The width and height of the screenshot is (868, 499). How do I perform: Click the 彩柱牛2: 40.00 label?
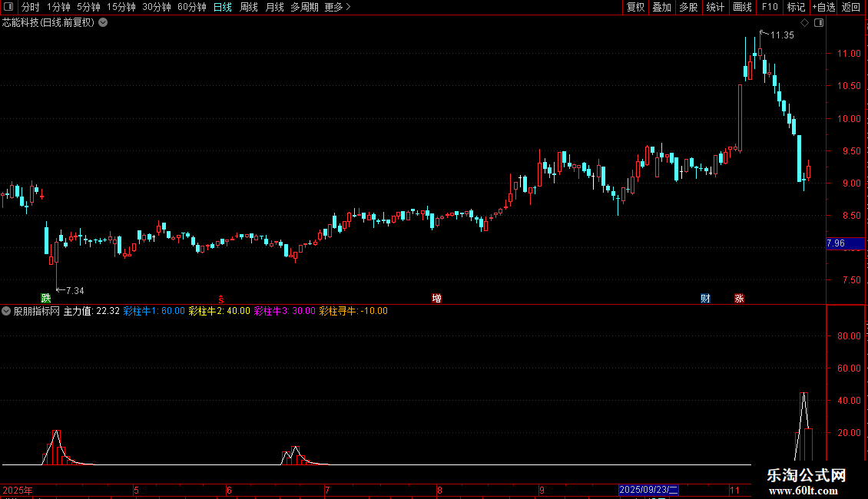click(219, 311)
